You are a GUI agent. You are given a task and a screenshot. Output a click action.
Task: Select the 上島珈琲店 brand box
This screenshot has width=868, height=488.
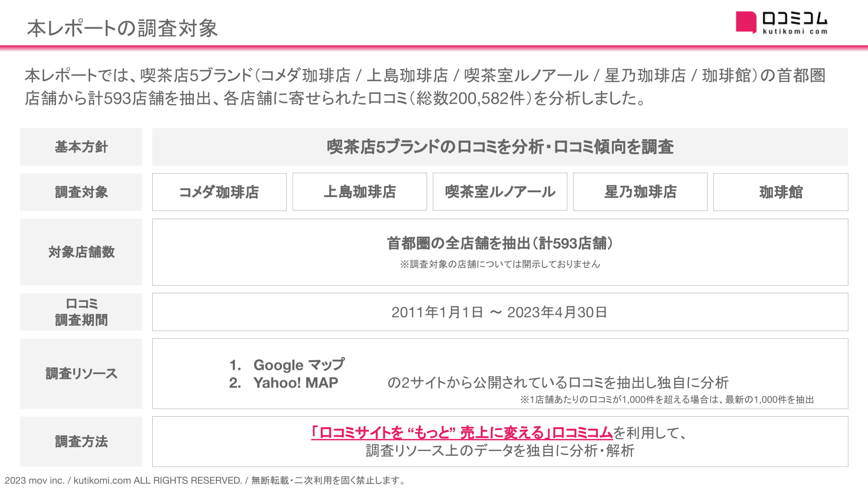click(x=360, y=192)
